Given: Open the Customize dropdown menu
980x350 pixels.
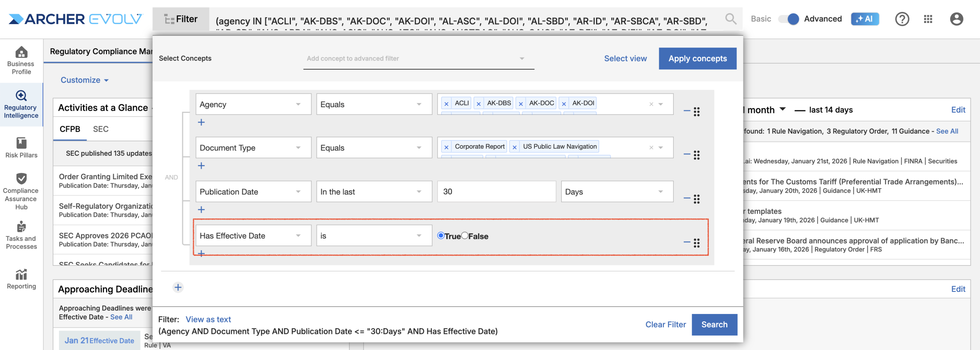Looking at the screenshot, I should (x=85, y=80).
